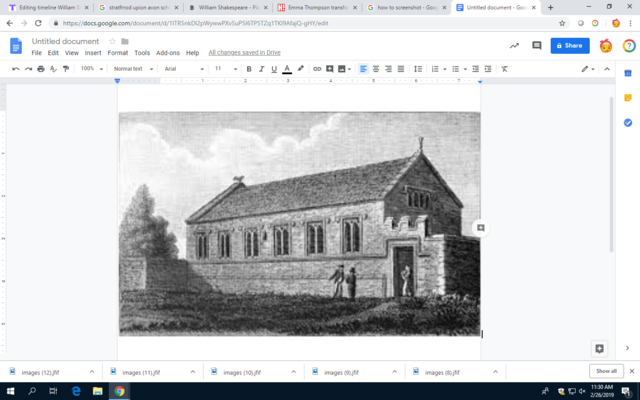Expand options for images (12).jfif download
The width and height of the screenshot is (640, 400).
(92, 372)
